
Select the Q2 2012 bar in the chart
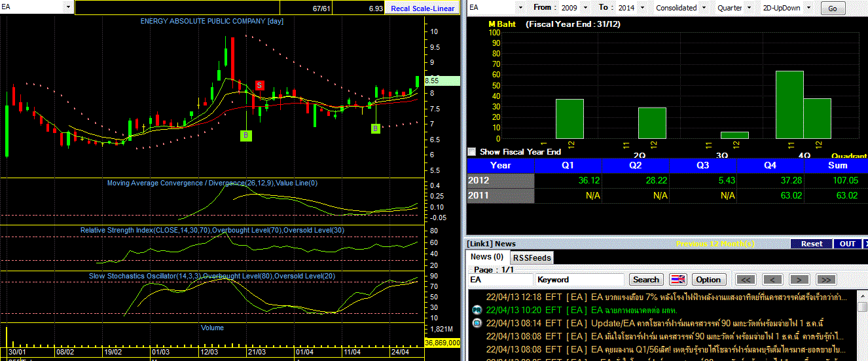pos(652,123)
